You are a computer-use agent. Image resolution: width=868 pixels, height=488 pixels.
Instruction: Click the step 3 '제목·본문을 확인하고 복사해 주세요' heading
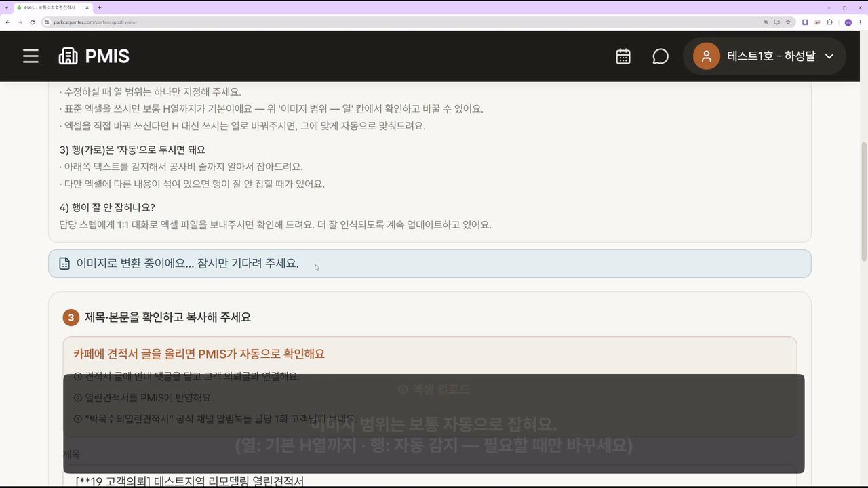coord(167,317)
